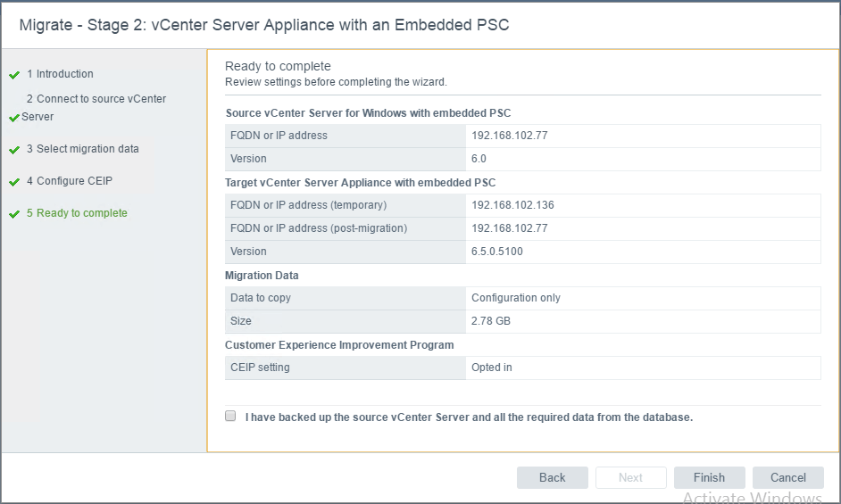The image size is (841, 504).
Task: Click the Finish button
Action: point(709,477)
